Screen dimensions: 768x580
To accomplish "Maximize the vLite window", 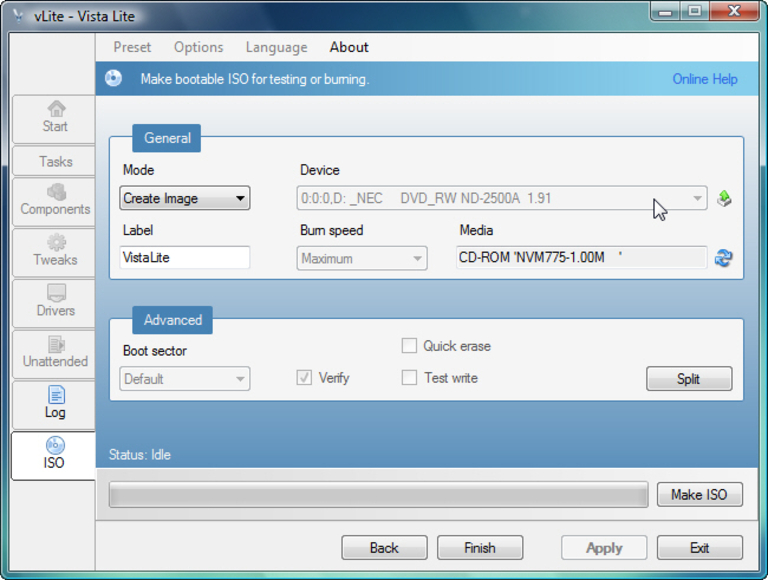I will pos(695,11).
